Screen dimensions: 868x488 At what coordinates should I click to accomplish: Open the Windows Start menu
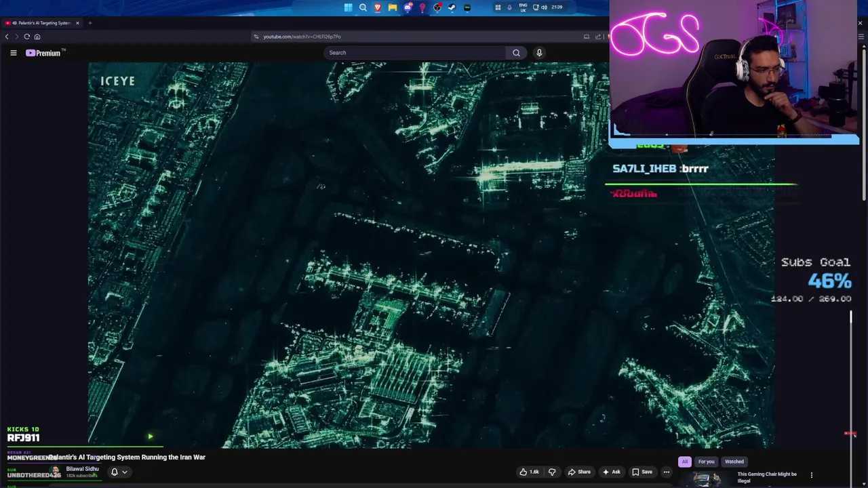pos(348,7)
